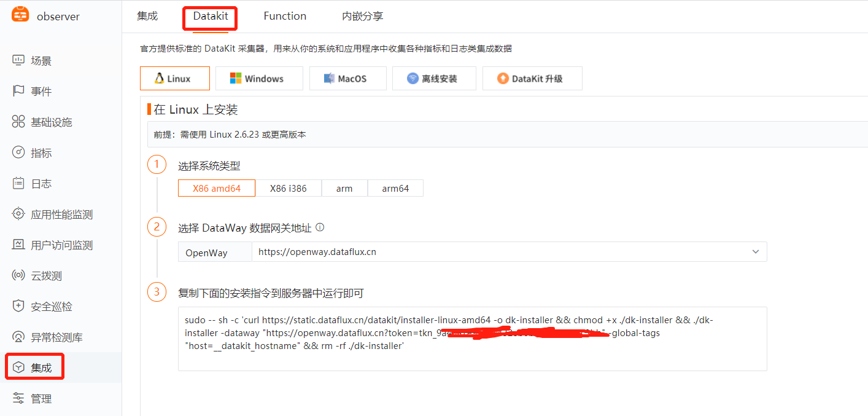This screenshot has width=868, height=416.
Task: Choose arm64 system type
Action: 395,188
